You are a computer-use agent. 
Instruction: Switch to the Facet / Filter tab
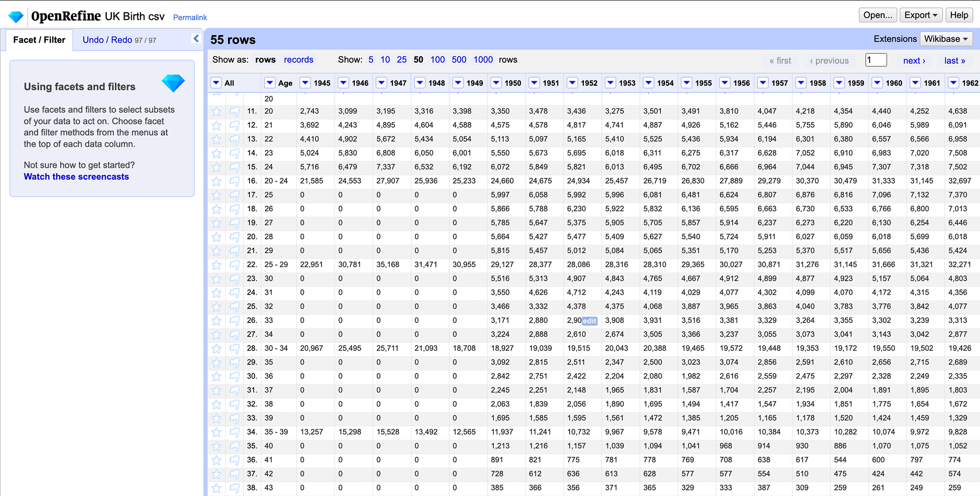39,40
